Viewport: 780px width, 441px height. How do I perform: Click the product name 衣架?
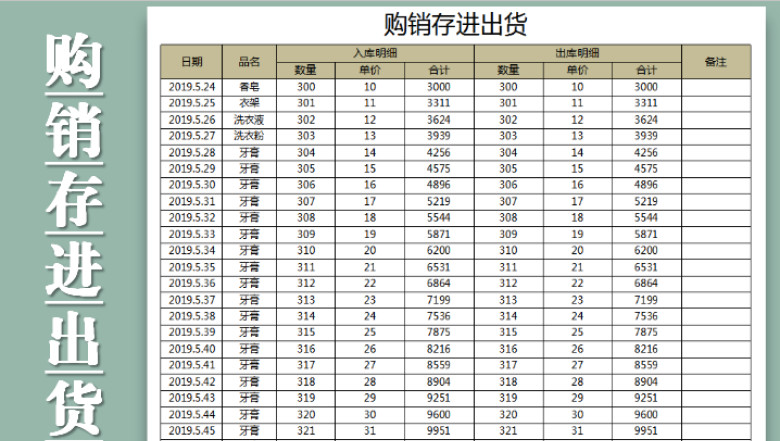pyautogui.click(x=249, y=103)
